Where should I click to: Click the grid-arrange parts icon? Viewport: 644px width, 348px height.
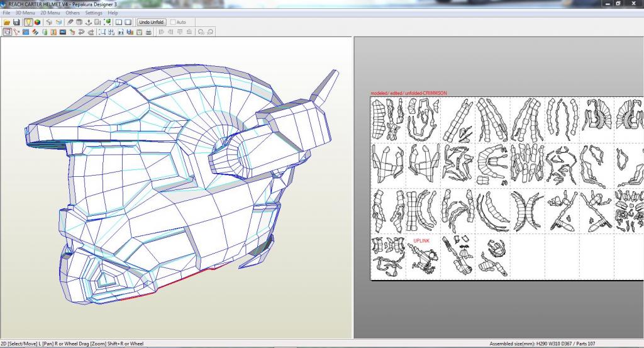pyautogui.click(x=111, y=31)
